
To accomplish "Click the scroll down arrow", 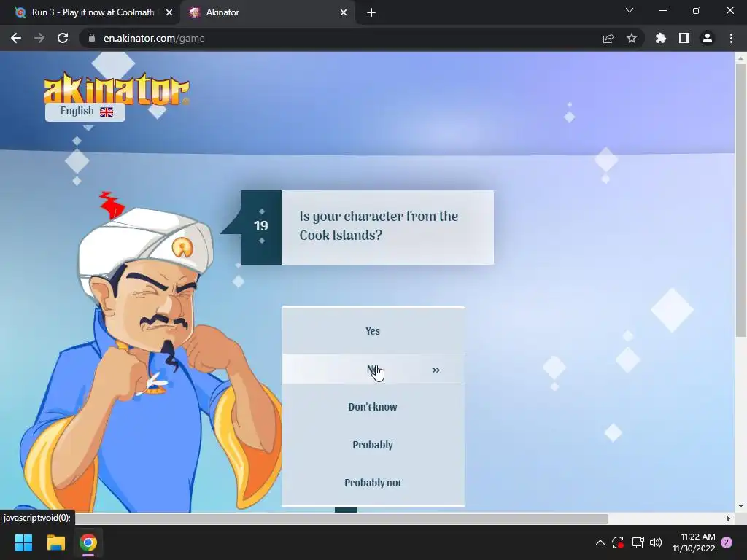I will [740, 506].
